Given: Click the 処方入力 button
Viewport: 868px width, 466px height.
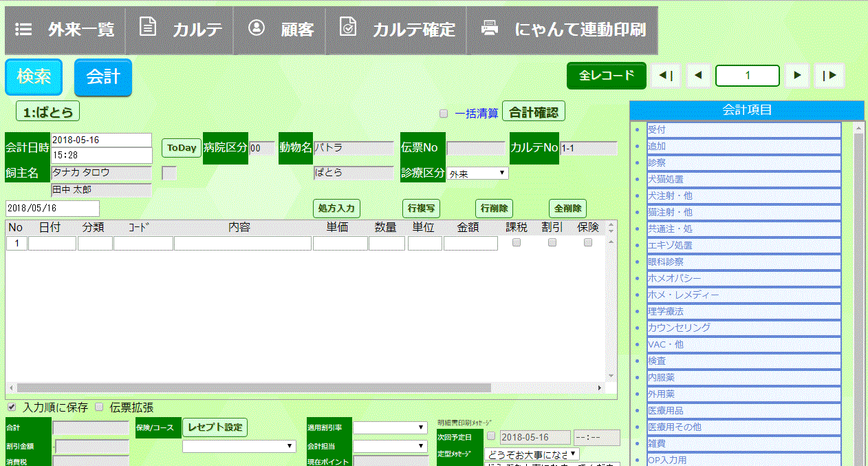Looking at the screenshot, I should click(336, 208).
